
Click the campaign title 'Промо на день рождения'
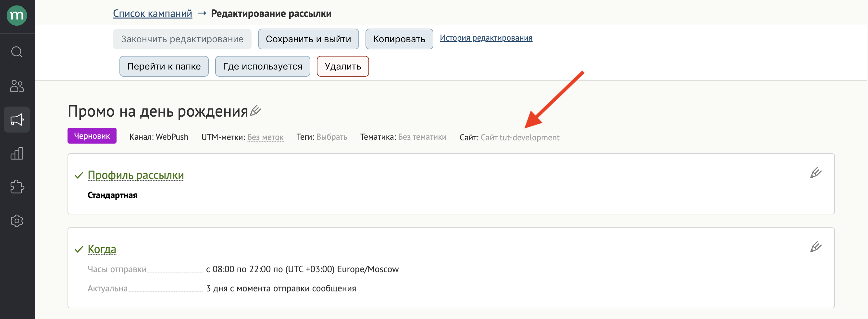coord(158,111)
